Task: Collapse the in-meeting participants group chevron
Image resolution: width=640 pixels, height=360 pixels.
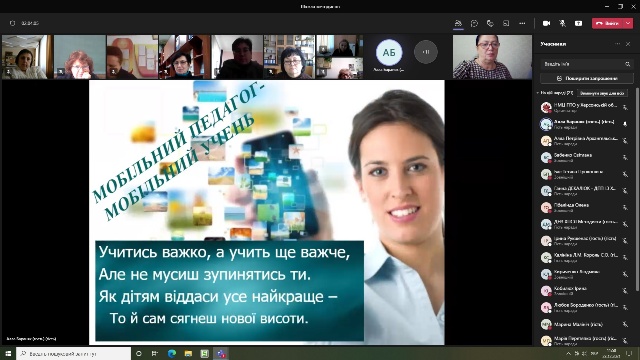Action: point(538,93)
